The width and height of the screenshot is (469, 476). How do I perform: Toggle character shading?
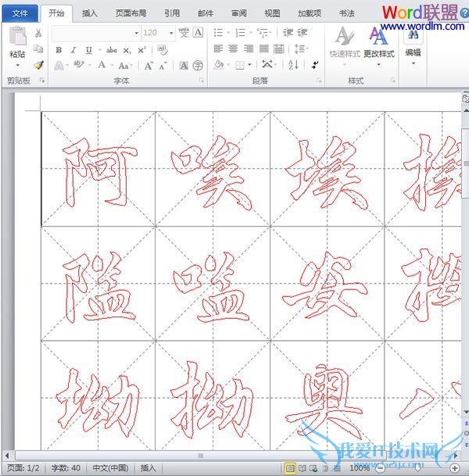point(184,66)
